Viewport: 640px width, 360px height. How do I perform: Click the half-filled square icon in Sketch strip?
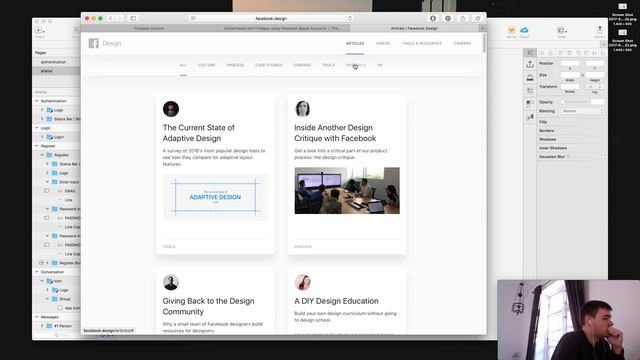530,104
